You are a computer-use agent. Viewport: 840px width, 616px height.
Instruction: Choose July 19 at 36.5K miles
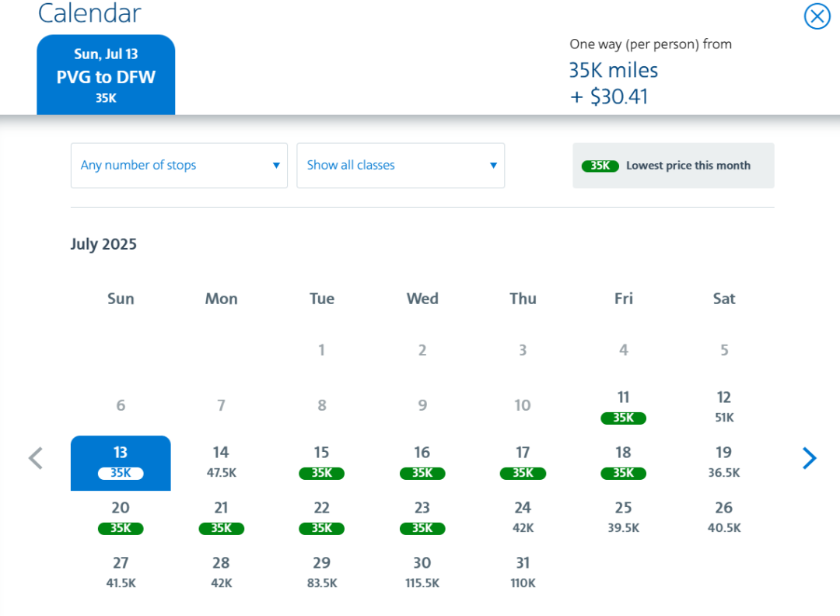click(723, 462)
